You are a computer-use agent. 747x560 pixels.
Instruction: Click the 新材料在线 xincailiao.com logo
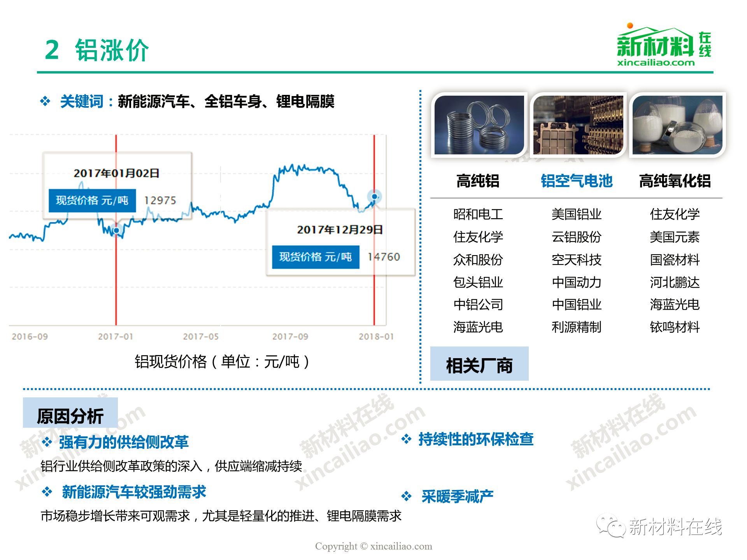click(664, 45)
